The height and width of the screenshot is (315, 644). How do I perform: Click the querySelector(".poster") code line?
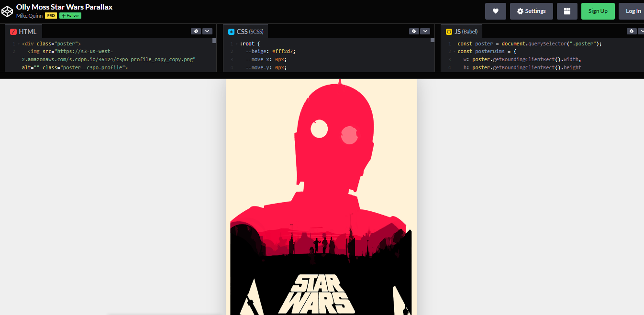click(x=530, y=43)
